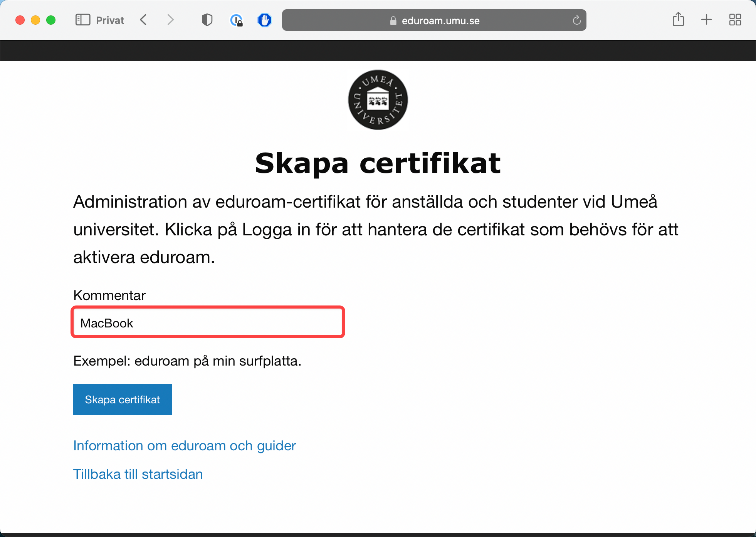Click the padlock icon in the address bar
Image resolution: width=756 pixels, height=537 pixels.
[393, 20]
